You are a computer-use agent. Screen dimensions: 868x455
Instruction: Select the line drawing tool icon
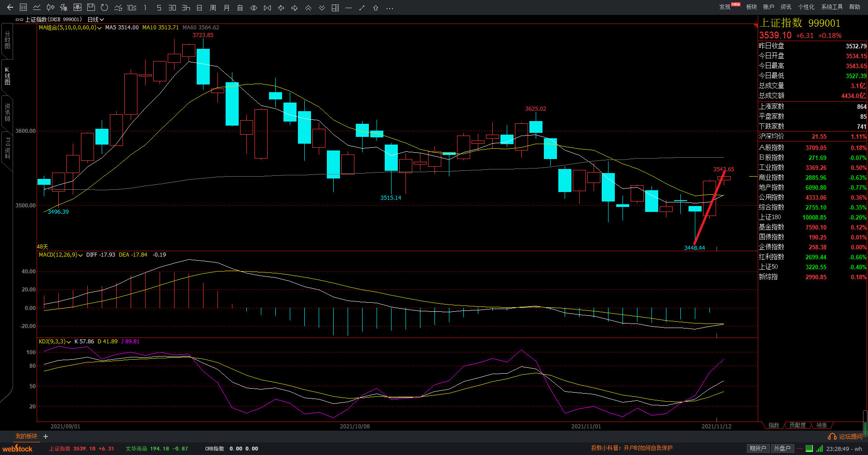362,8
